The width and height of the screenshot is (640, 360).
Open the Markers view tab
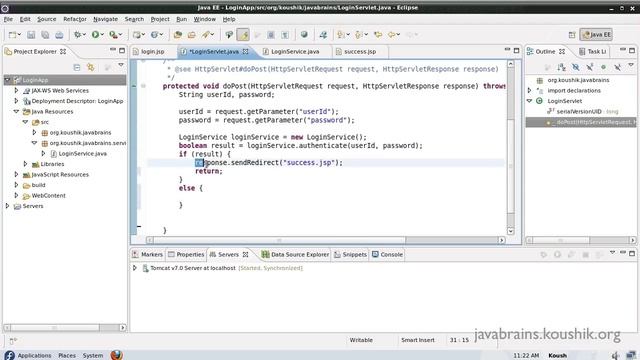[148, 254]
